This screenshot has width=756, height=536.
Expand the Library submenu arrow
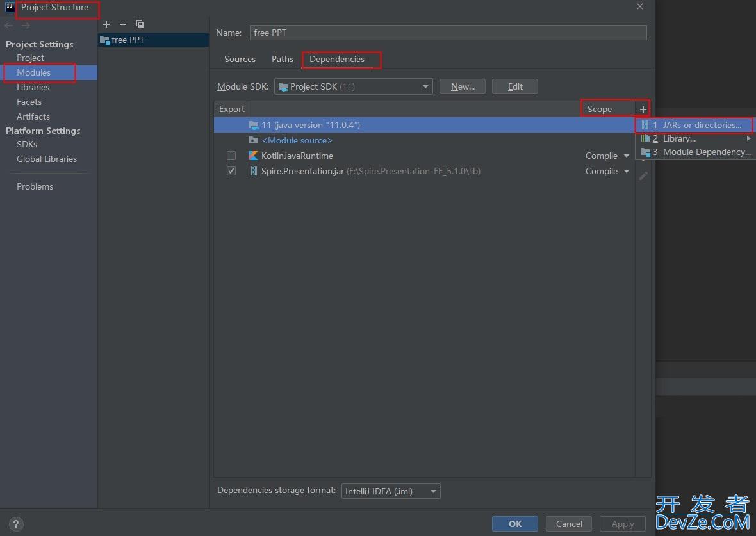point(748,138)
